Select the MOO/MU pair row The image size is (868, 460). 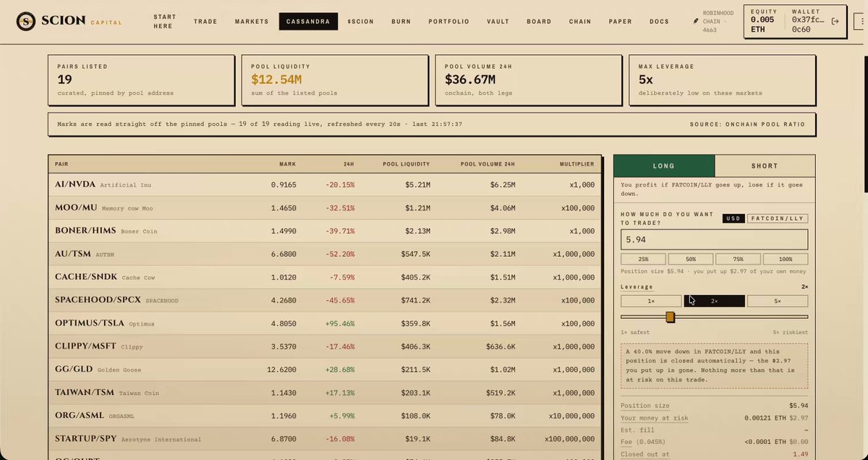coord(325,208)
